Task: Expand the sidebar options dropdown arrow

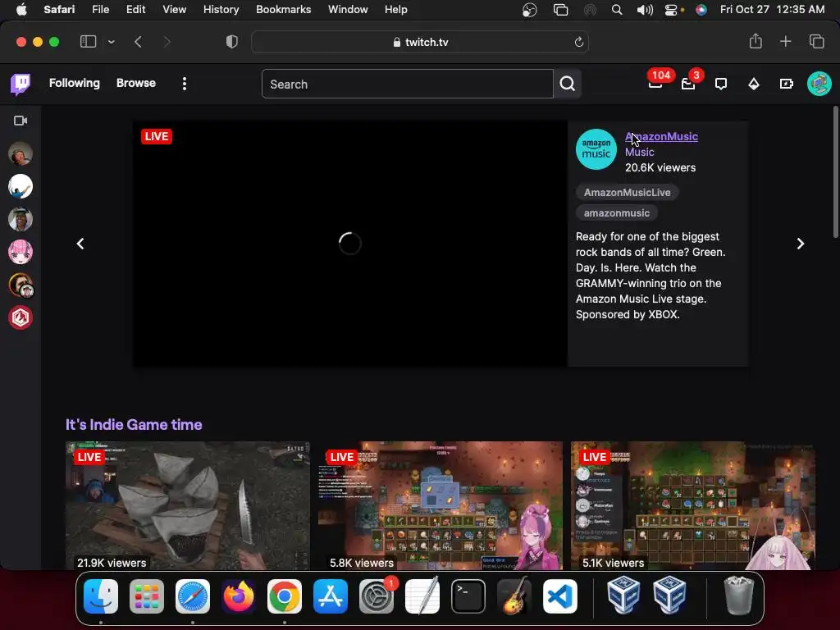Action: click(111, 42)
